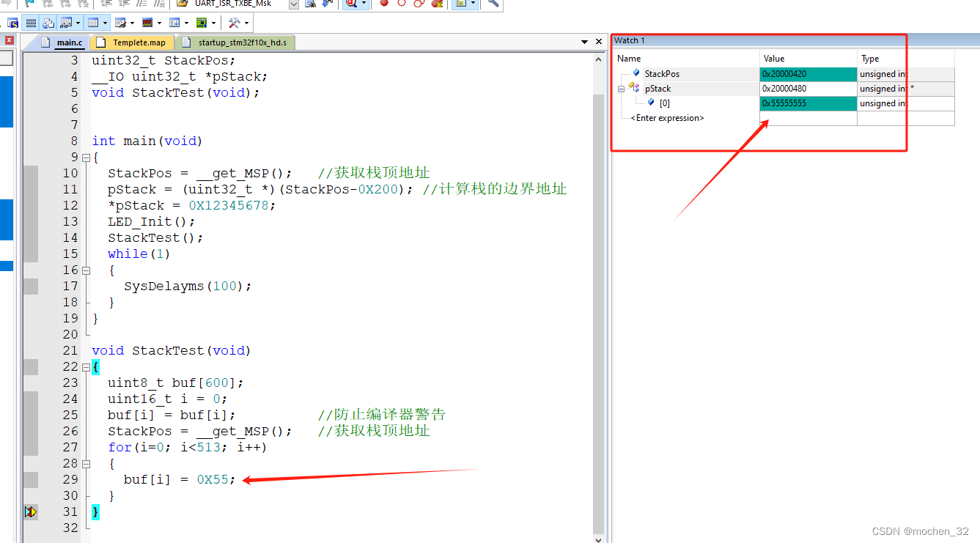Viewport: 980px width, 543px height.
Task: Click the configuration wrench icon
Action: pos(493,3)
